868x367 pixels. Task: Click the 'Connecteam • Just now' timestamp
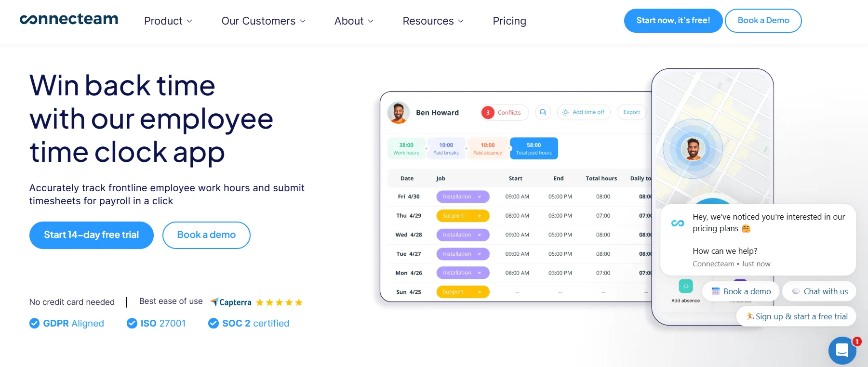coord(732,264)
